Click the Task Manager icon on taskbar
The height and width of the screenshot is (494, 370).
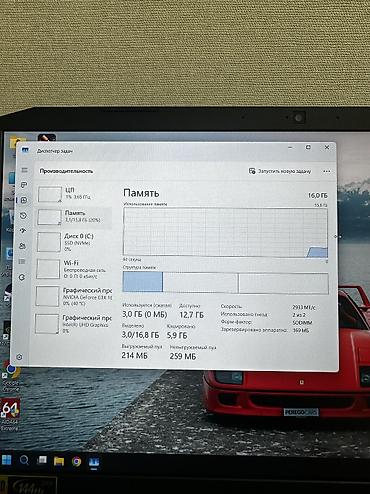pos(94,462)
